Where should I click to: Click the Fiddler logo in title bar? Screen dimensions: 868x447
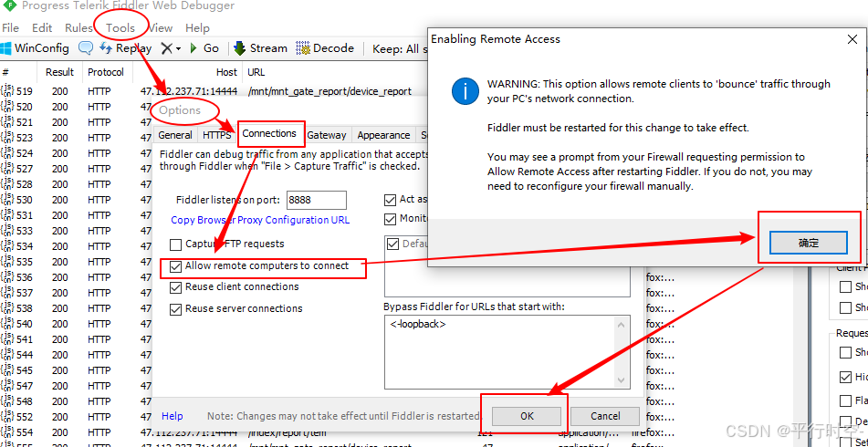(x=9, y=5)
